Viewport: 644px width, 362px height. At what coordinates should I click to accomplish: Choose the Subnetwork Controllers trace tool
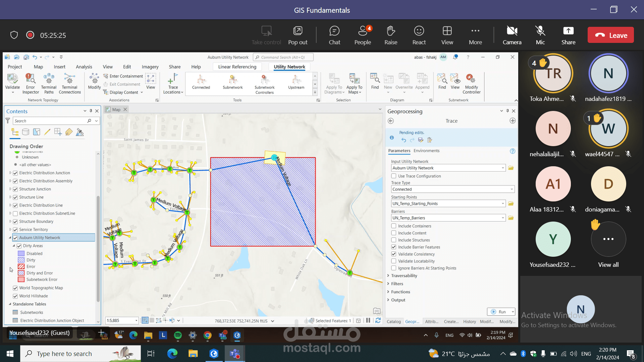265,84
